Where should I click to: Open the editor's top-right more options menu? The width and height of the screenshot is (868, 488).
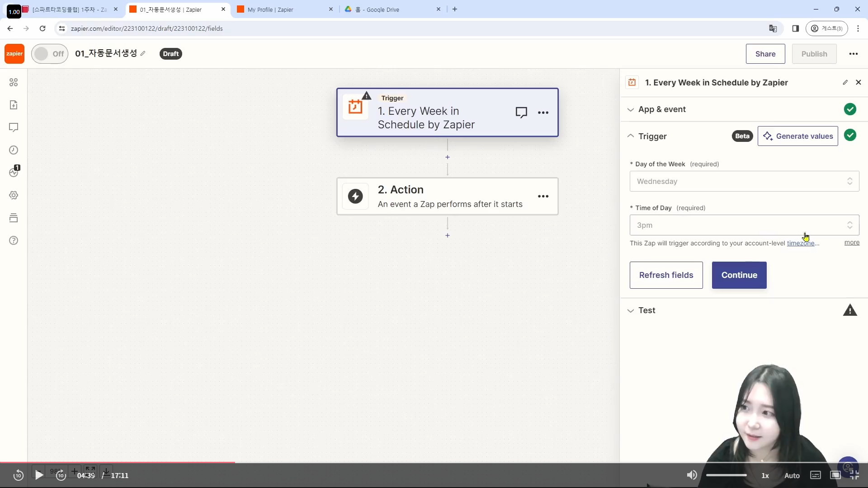pyautogui.click(x=854, y=54)
